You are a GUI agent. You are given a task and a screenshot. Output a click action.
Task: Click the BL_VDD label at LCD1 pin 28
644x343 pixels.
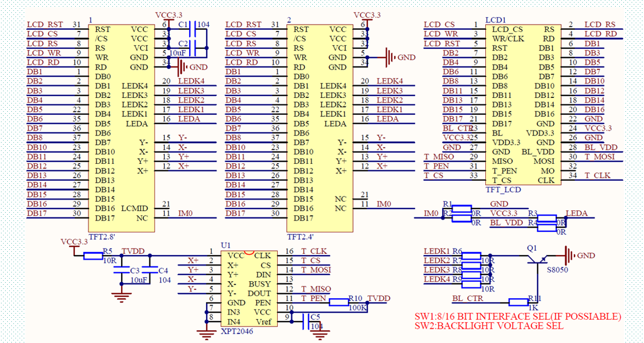(x=601, y=147)
